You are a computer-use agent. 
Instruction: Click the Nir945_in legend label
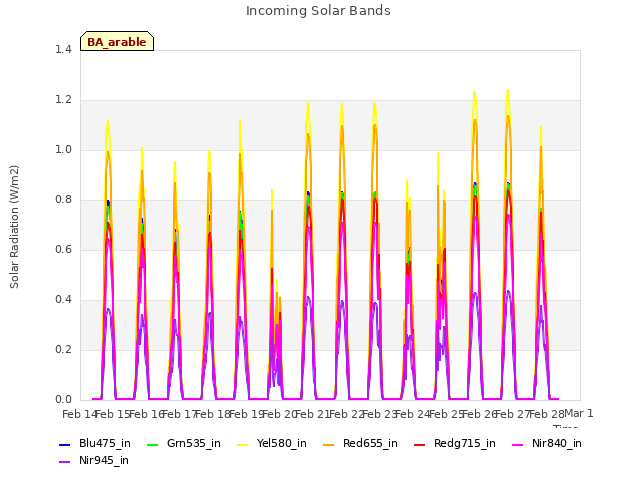point(104,460)
